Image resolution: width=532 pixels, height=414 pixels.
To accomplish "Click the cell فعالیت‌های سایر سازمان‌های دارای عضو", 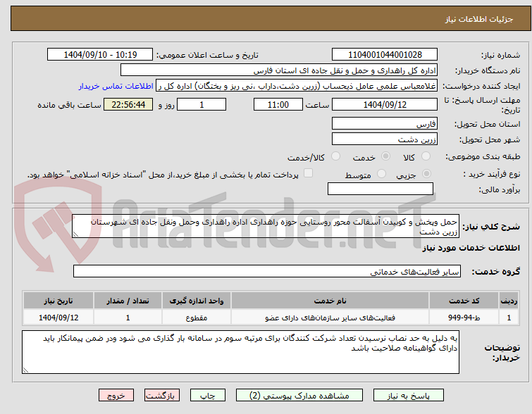I will [330, 318].
